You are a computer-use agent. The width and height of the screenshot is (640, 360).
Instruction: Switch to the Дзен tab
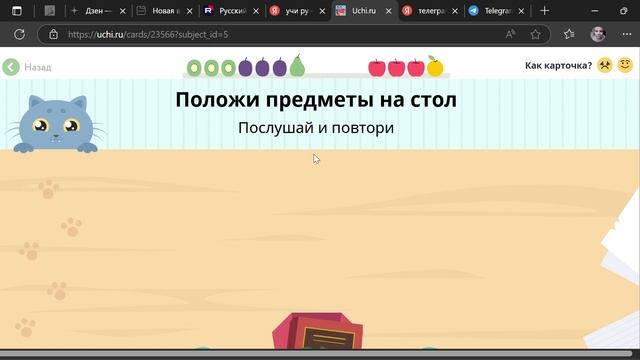pos(98,11)
